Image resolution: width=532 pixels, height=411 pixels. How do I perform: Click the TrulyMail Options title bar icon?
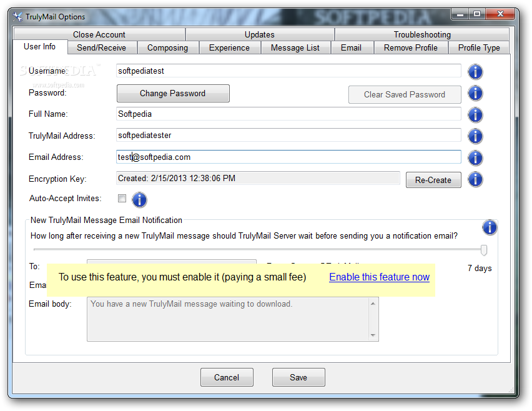17,17
